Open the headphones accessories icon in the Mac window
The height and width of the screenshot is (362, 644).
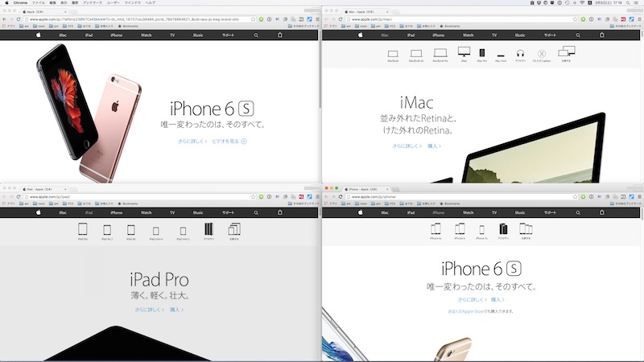520,56
